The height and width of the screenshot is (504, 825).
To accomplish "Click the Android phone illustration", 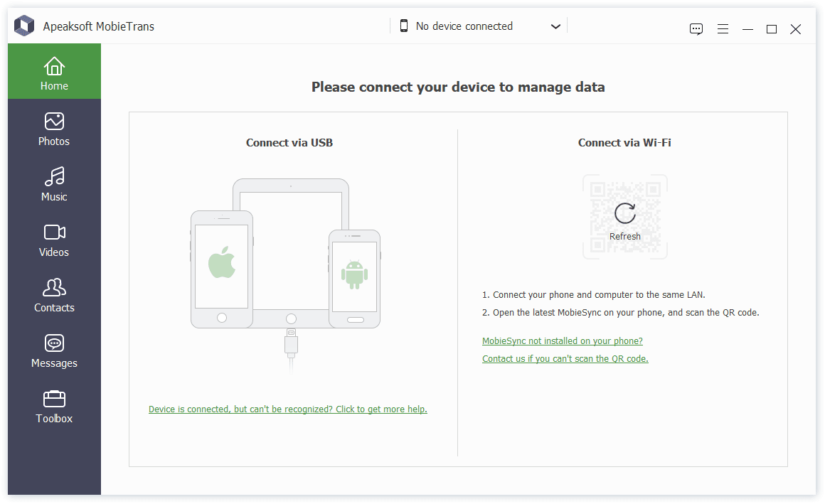I will (354, 277).
